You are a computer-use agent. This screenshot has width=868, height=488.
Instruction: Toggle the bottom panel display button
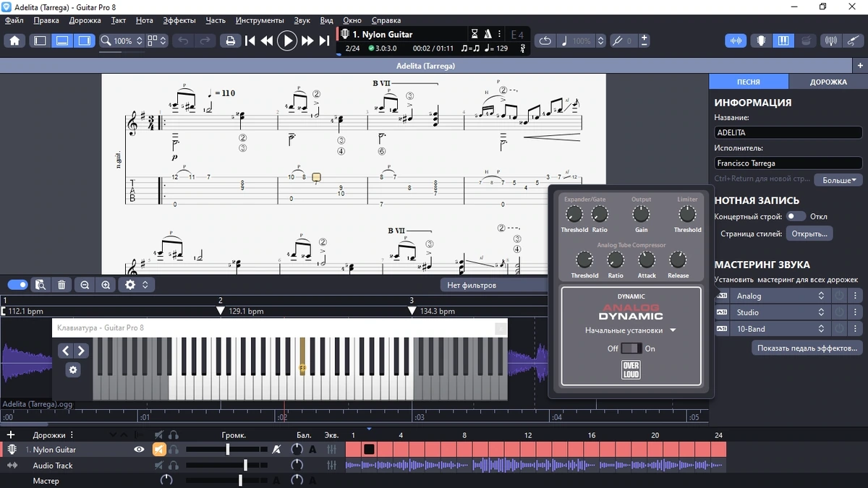62,40
